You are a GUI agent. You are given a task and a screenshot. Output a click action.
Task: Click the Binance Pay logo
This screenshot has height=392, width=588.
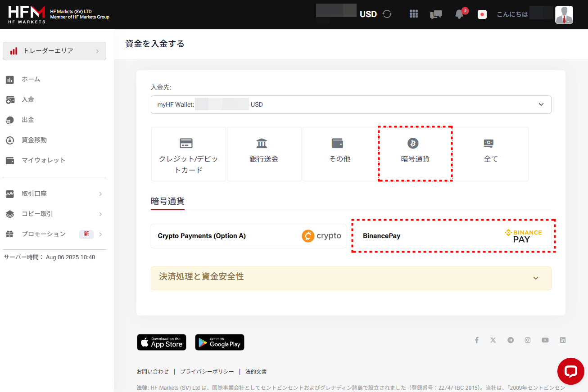click(523, 236)
